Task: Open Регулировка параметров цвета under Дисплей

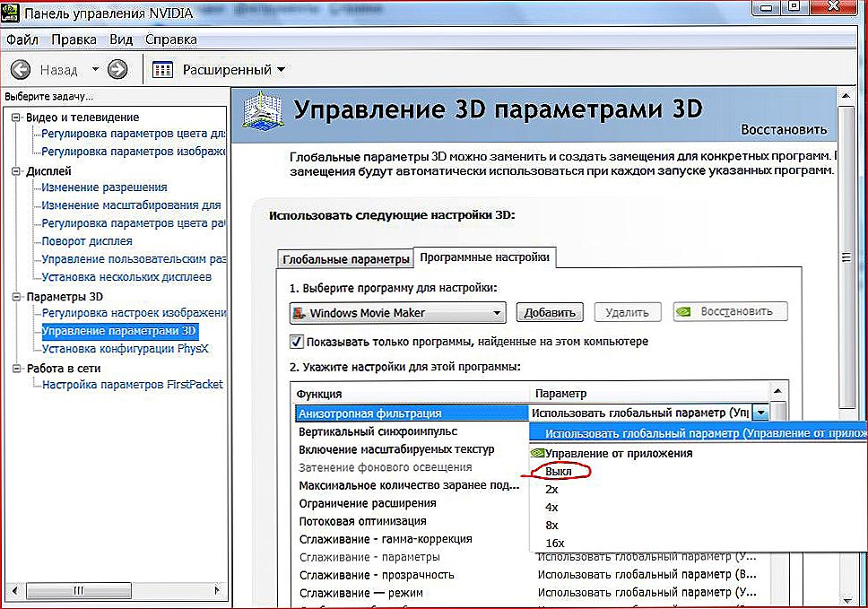Action: click(x=134, y=223)
